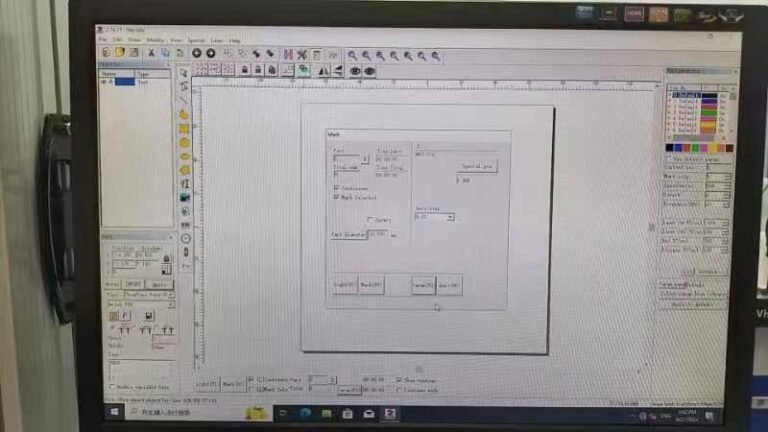This screenshot has width=768, height=432.
Task: Click the Mark(F2) button in Mark dialog
Action: pos(371,285)
